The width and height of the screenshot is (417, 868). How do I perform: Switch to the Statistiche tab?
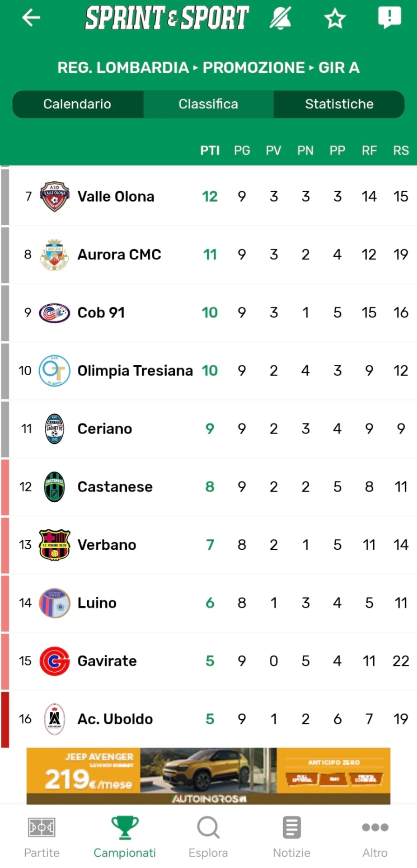[339, 104]
